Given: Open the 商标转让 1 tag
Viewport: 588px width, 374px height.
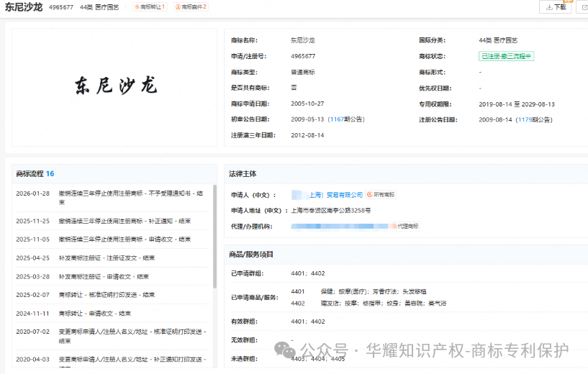Looking at the screenshot, I should [x=150, y=6].
